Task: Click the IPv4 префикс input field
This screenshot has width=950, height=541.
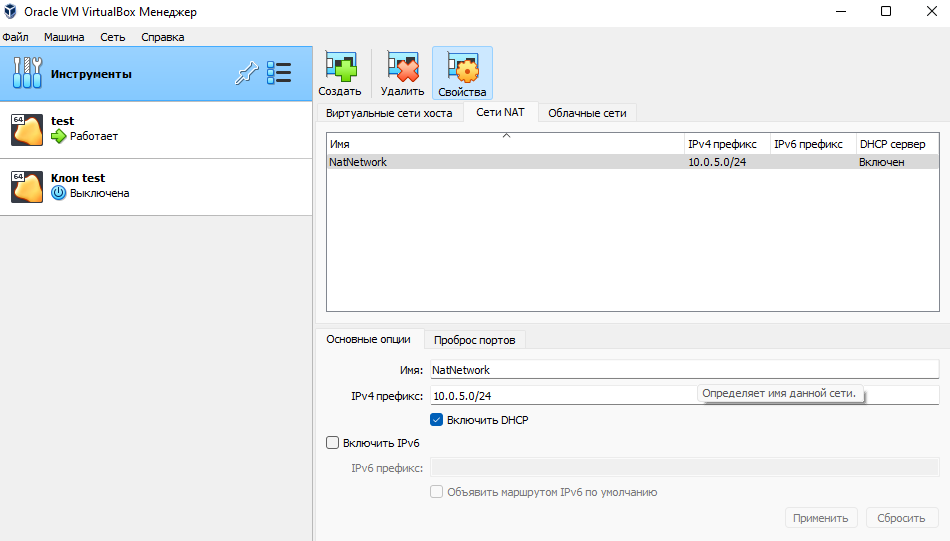Action: 685,396
